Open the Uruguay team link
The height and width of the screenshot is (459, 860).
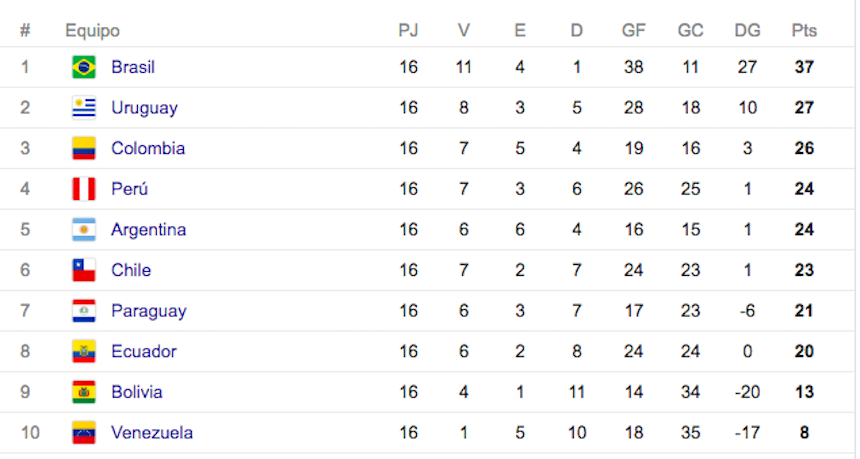[x=144, y=108]
